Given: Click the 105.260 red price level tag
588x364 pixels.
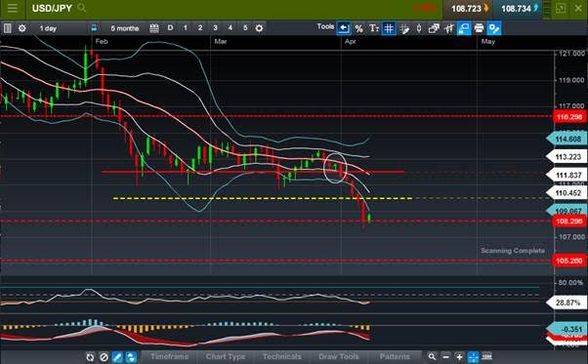Looking at the screenshot, I should (x=569, y=261).
